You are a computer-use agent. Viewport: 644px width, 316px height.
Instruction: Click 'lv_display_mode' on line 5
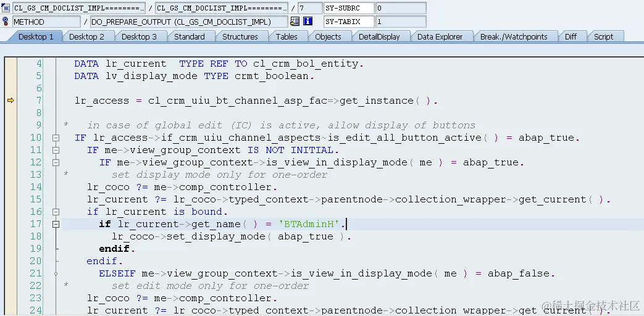click(x=151, y=76)
